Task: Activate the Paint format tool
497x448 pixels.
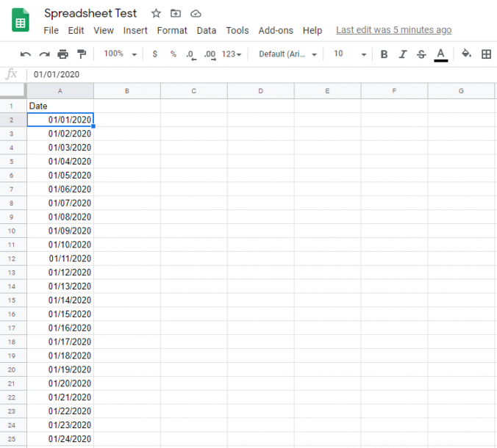Action: pos(82,54)
